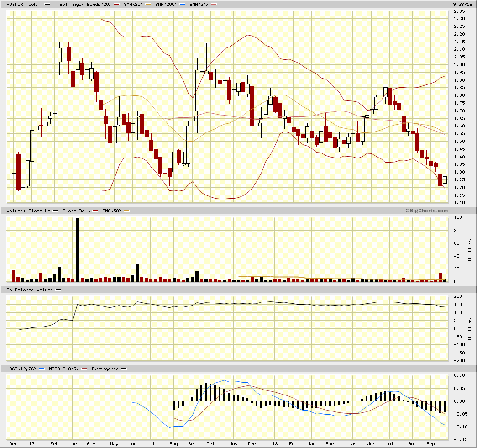477x448 pixels.
Task: Click the Divergence legend label
Action: (x=105, y=369)
